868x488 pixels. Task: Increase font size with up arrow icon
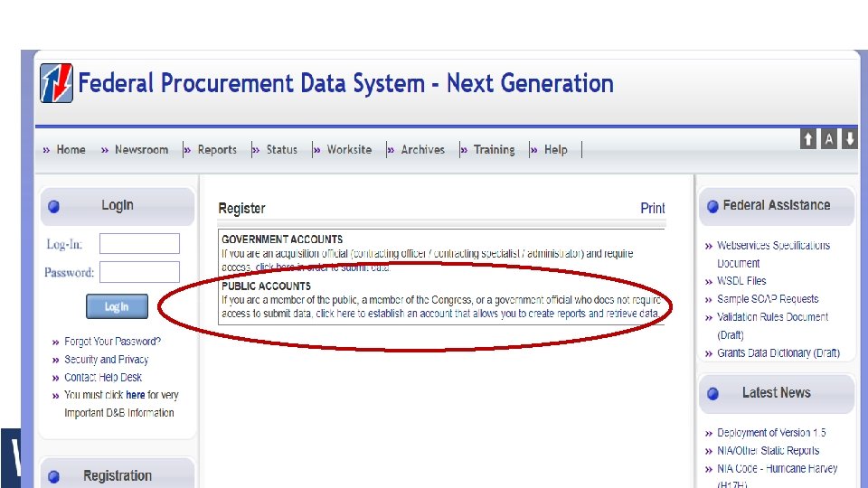[x=808, y=139]
